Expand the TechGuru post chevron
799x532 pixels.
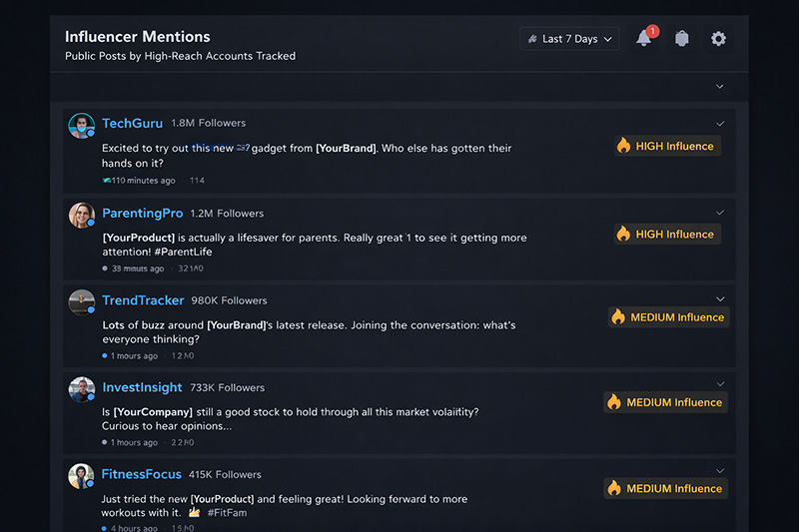[720, 124]
